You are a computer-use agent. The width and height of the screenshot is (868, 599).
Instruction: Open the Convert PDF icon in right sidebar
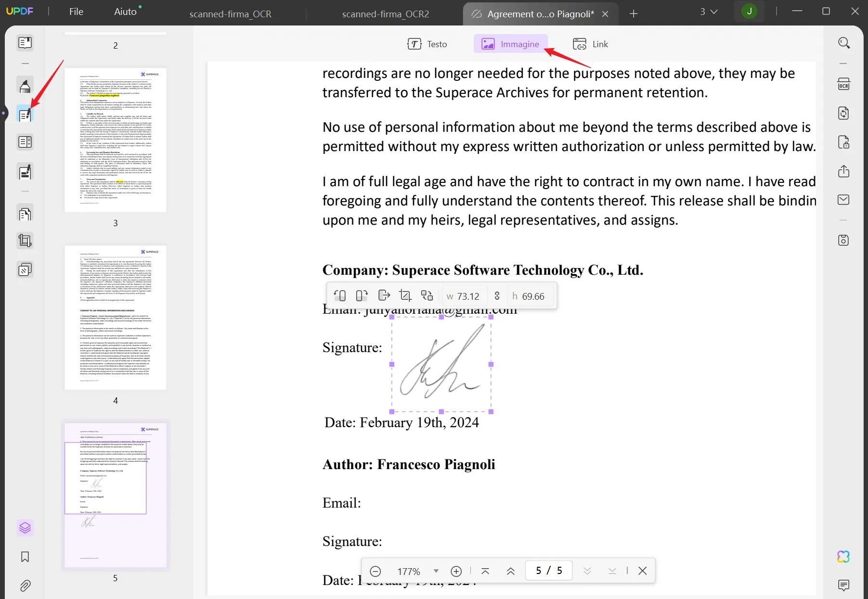point(843,113)
